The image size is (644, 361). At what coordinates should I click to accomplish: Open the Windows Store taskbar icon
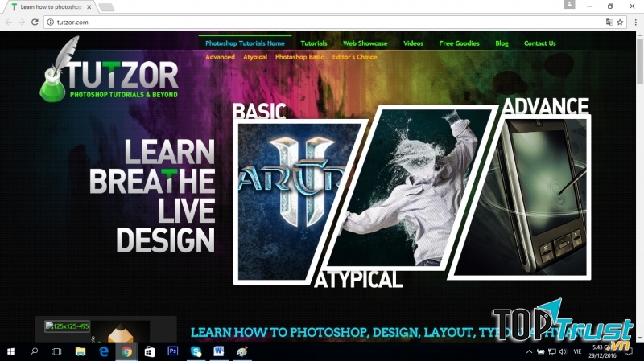click(150, 351)
